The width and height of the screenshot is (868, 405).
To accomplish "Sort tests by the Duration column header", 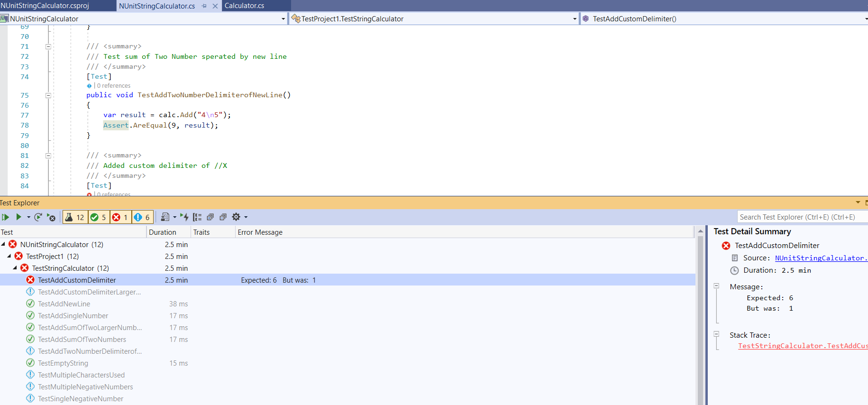I will point(168,232).
